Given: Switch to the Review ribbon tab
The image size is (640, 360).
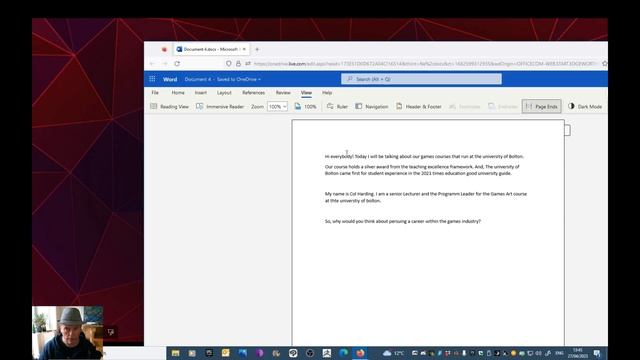Looking at the screenshot, I should [x=283, y=93].
